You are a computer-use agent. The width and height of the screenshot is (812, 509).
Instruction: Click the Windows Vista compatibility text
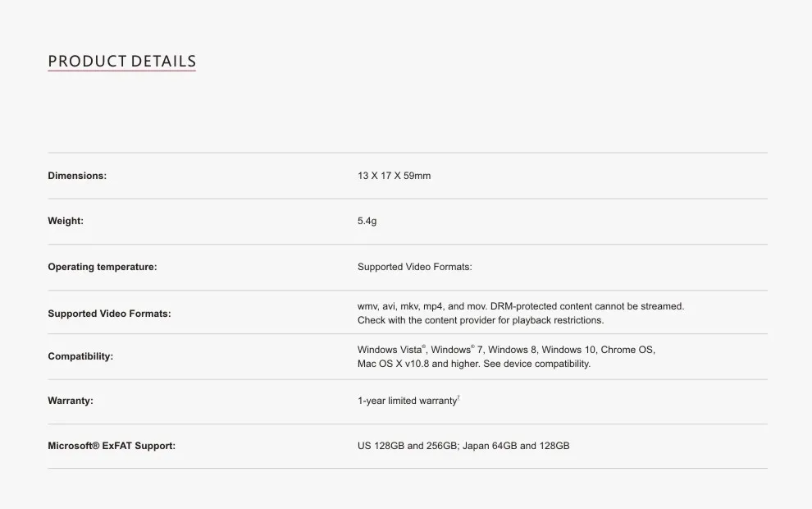pyautogui.click(x=391, y=350)
